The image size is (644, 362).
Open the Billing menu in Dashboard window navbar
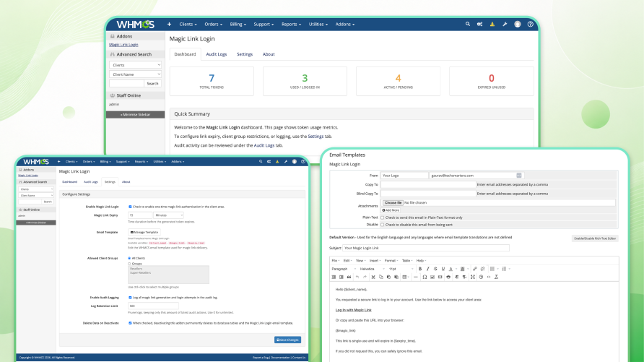[238, 25]
